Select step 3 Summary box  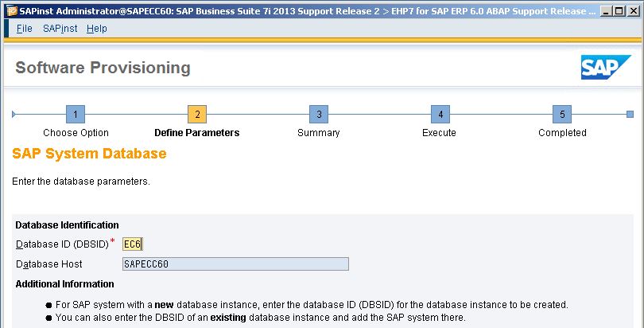pyautogui.click(x=319, y=115)
